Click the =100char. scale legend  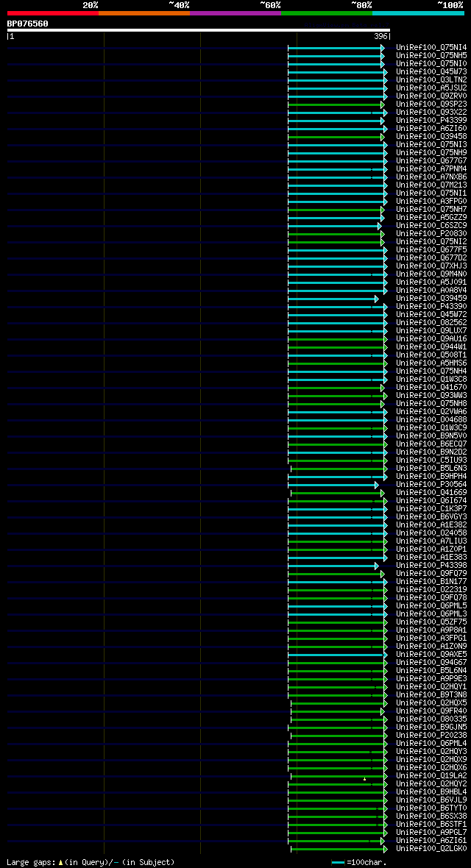point(358,862)
